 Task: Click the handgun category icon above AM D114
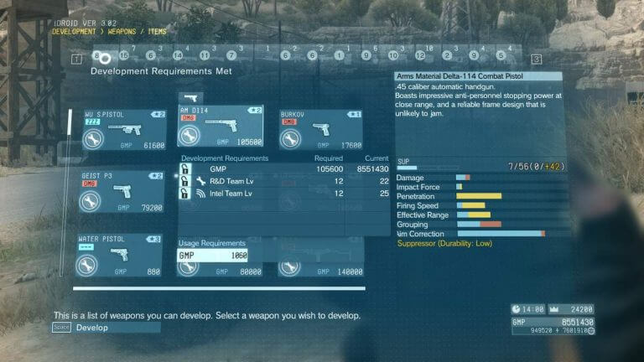190,98
